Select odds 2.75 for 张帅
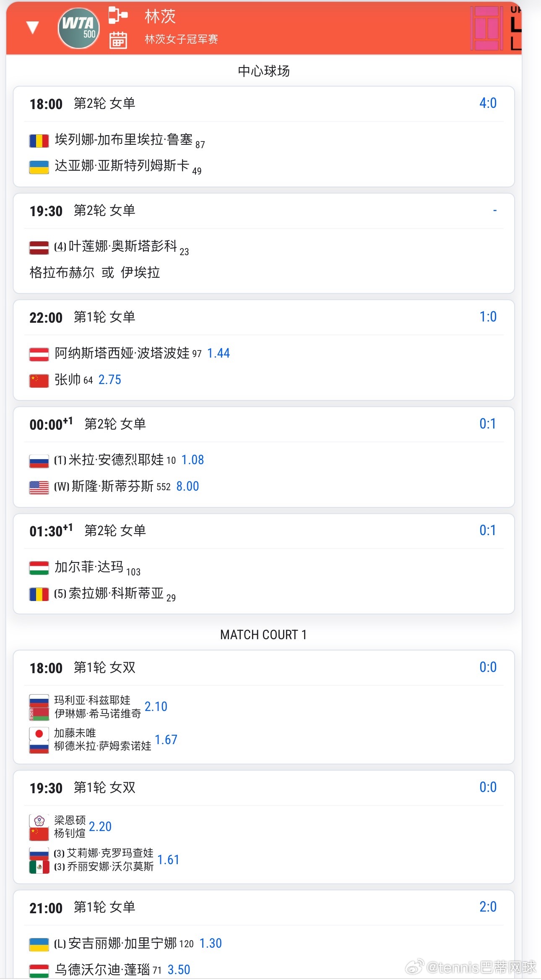The width and height of the screenshot is (541, 980). pos(109,380)
